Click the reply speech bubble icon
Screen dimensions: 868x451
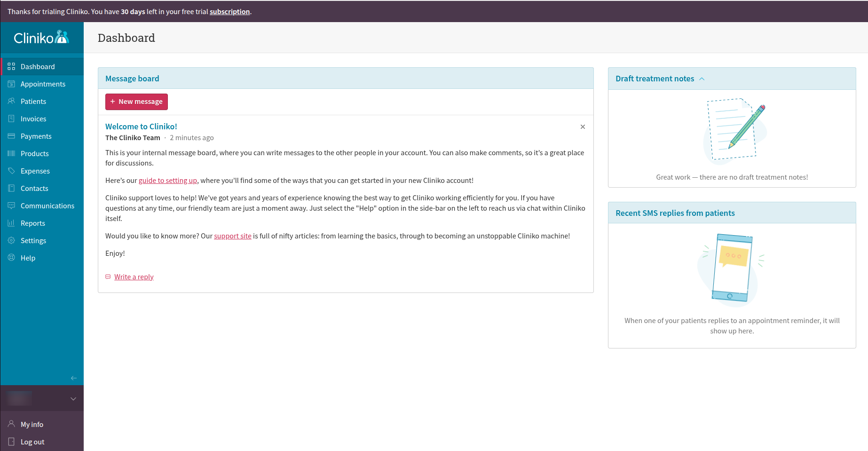(108, 277)
